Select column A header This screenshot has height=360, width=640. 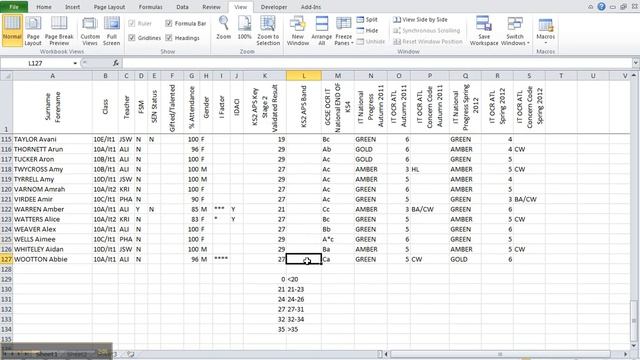52,76
